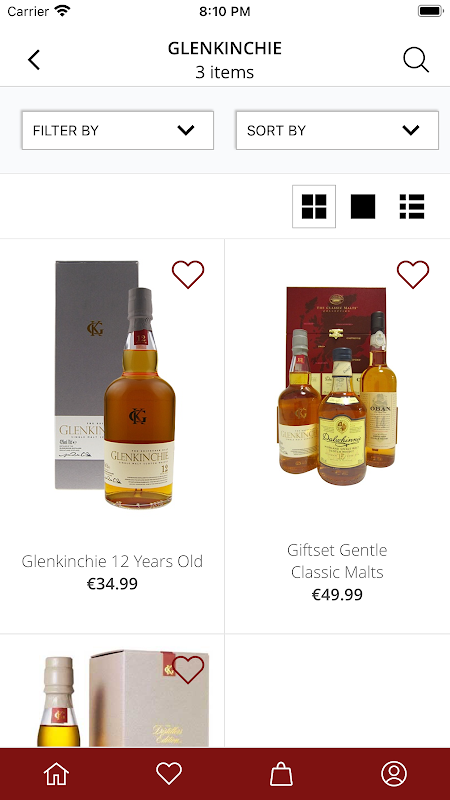
Task: Open the wishlist tab in bottom bar
Action: point(169,773)
